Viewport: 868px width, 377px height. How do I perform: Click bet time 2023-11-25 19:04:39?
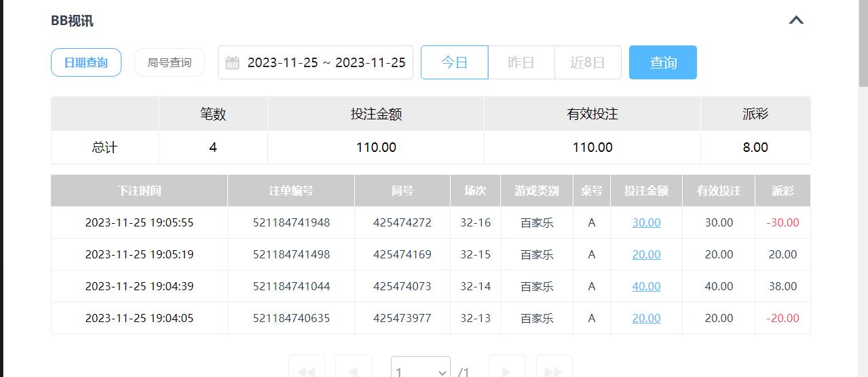click(139, 286)
